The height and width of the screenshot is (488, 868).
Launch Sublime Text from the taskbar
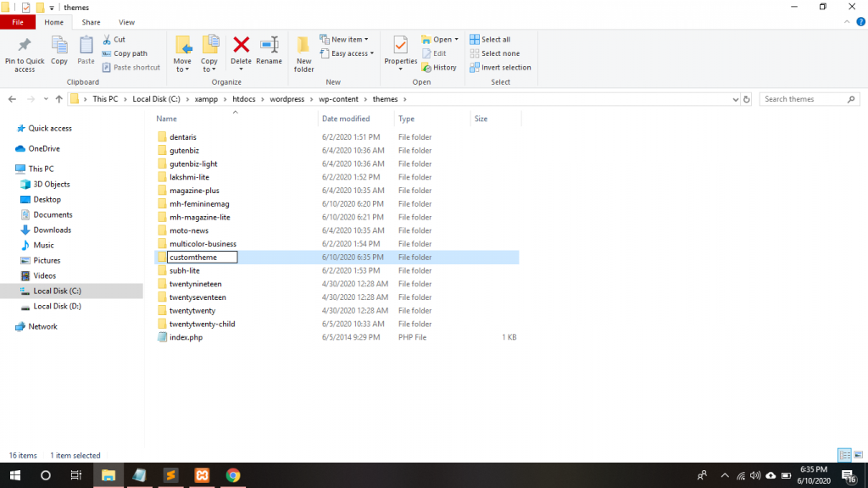coord(170,475)
